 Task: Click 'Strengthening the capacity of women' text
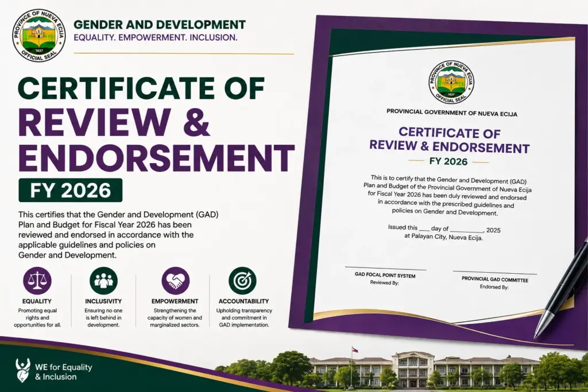(x=175, y=318)
